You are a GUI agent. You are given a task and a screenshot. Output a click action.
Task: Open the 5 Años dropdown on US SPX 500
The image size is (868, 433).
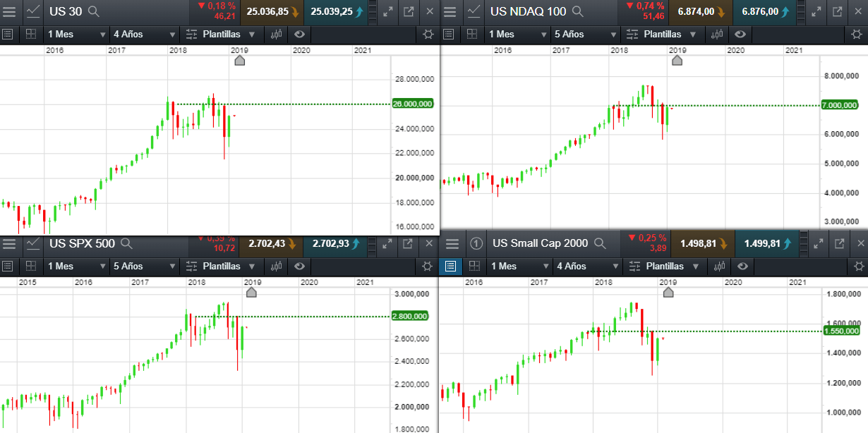pos(145,266)
